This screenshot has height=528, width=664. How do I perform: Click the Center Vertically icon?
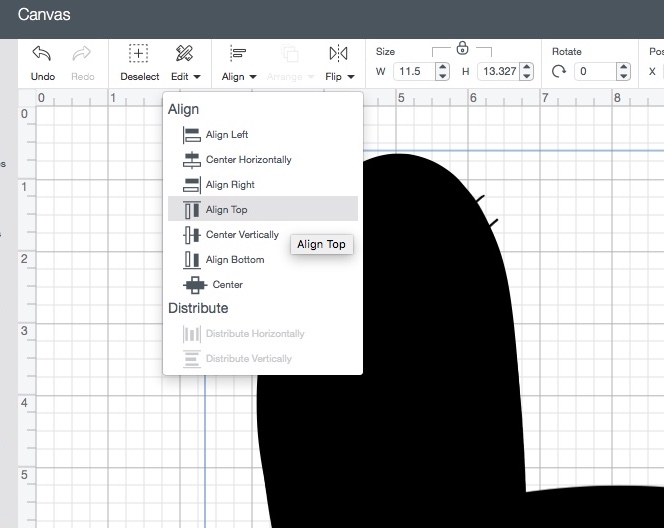(x=191, y=235)
